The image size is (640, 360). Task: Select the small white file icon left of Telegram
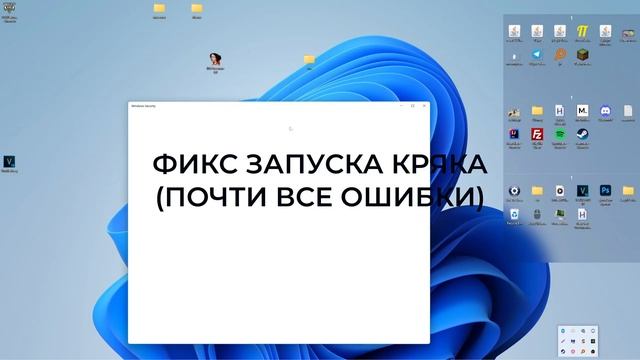514,56
